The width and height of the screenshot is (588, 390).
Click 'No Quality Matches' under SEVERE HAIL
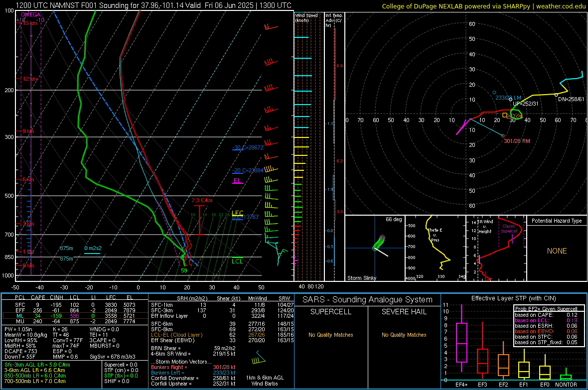[404, 335]
